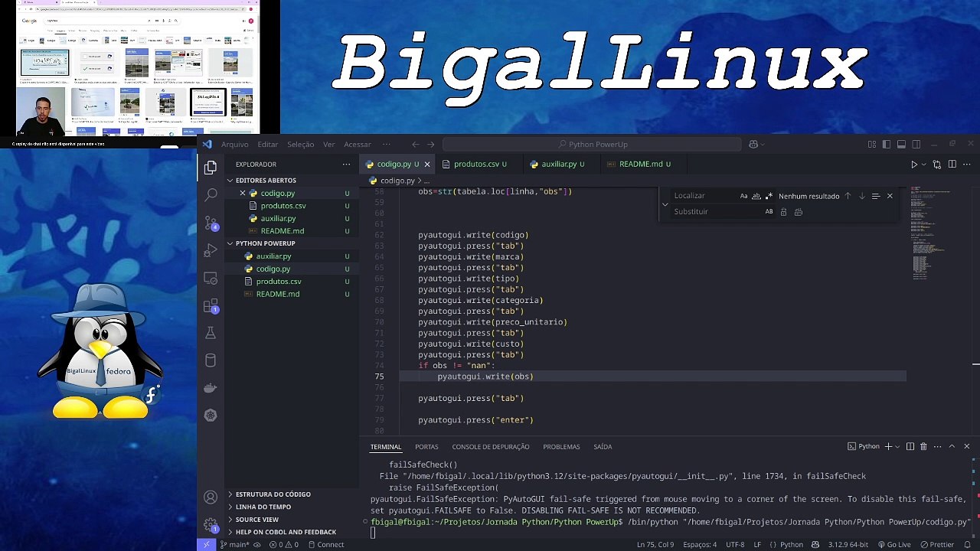Jump to previous match in find widget
Screen dimensions: 980x551
coord(848,196)
